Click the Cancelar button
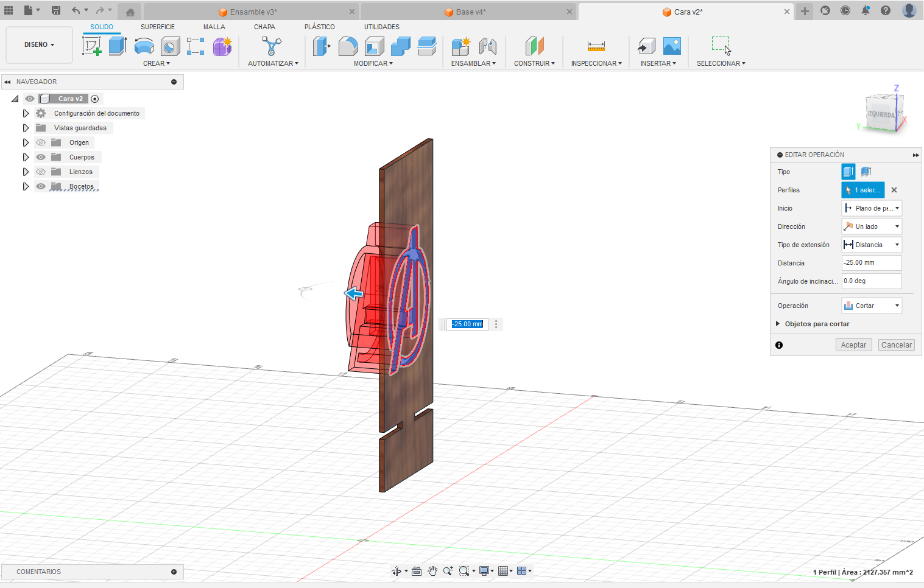924x588 pixels. (x=896, y=345)
